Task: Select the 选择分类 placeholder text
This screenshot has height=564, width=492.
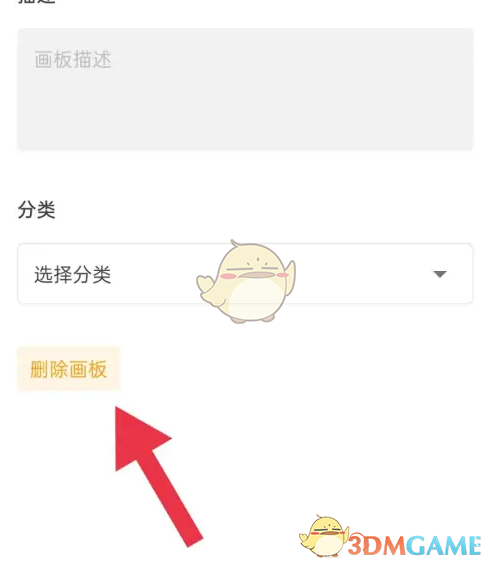Action: (x=73, y=274)
